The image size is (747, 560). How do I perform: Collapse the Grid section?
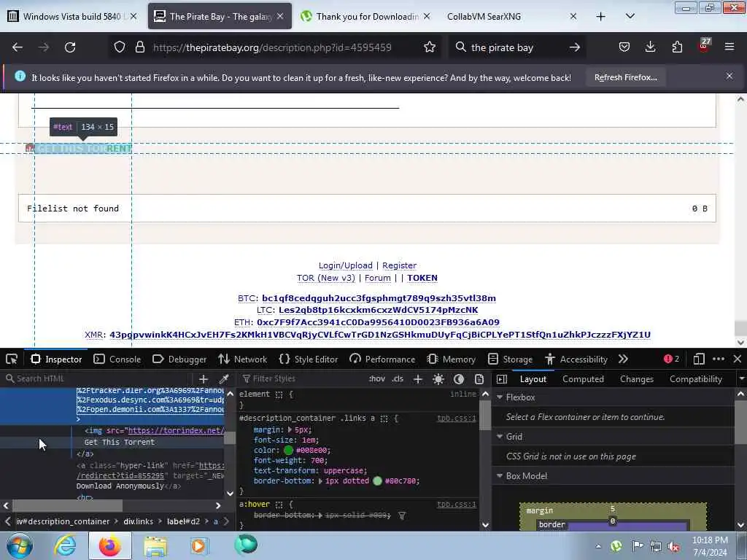click(x=500, y=437)
